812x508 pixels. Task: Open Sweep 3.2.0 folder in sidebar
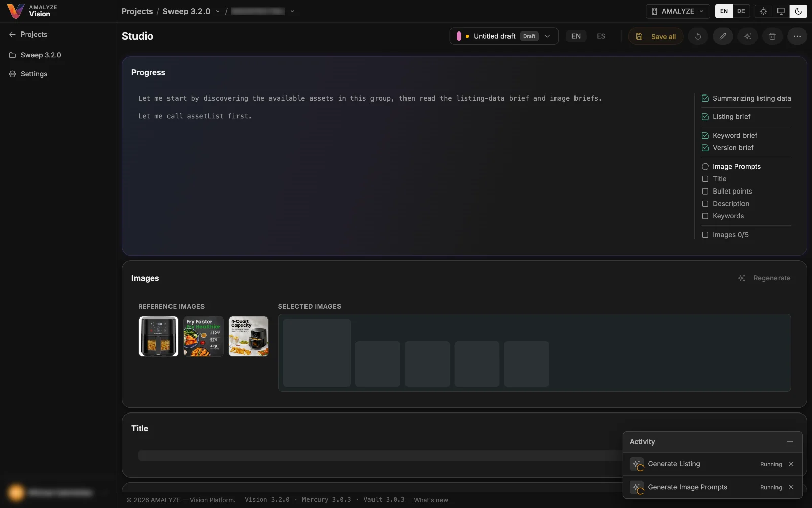[36, 55]
